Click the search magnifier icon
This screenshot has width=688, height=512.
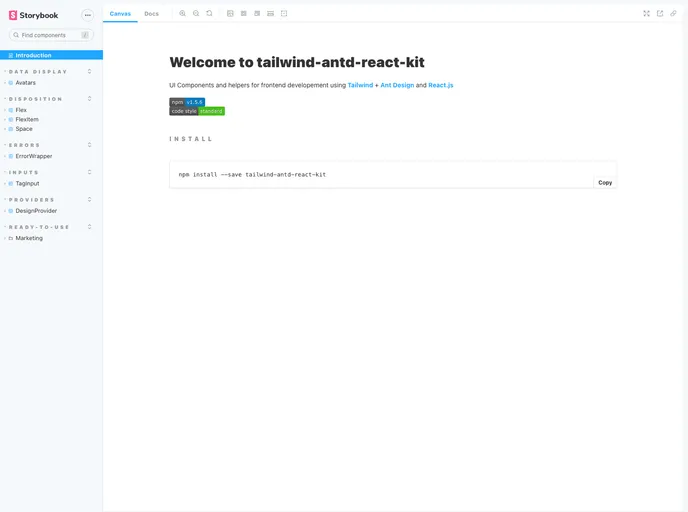[x=16, y=35]
